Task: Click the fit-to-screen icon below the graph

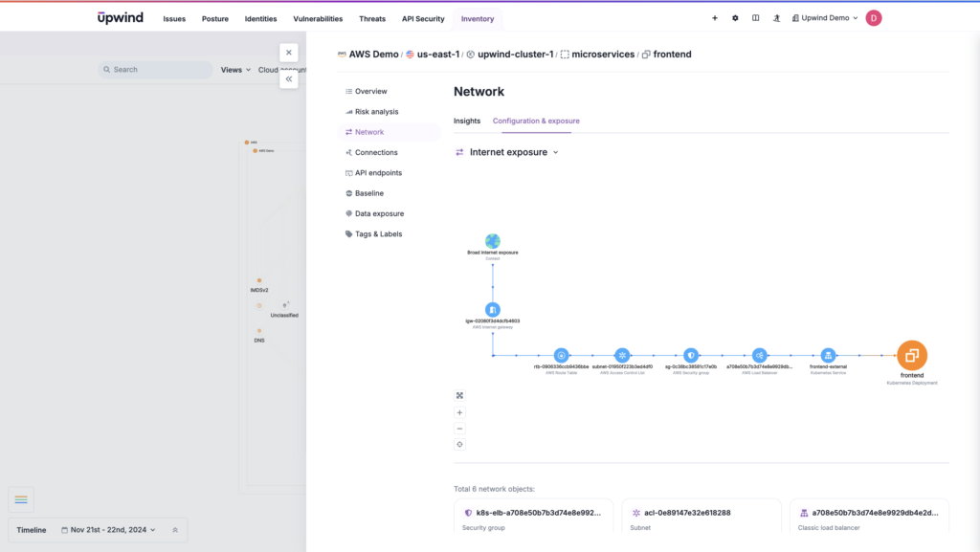Action: click(460, 393)
